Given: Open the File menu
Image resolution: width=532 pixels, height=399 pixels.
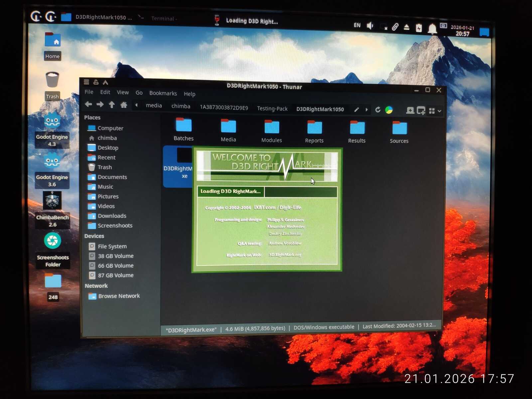Looking at the screenshot, I should click(x=89, y=92).
